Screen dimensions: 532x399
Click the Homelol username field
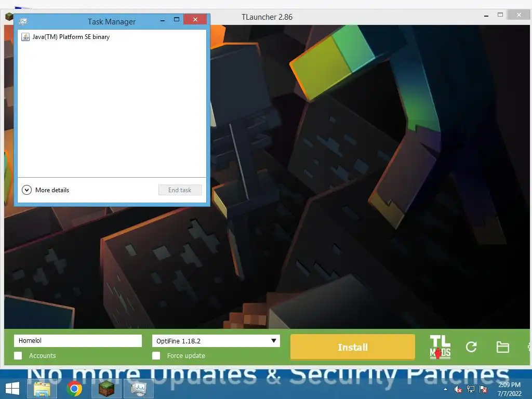pyautogui.click(x=78, y=341)
